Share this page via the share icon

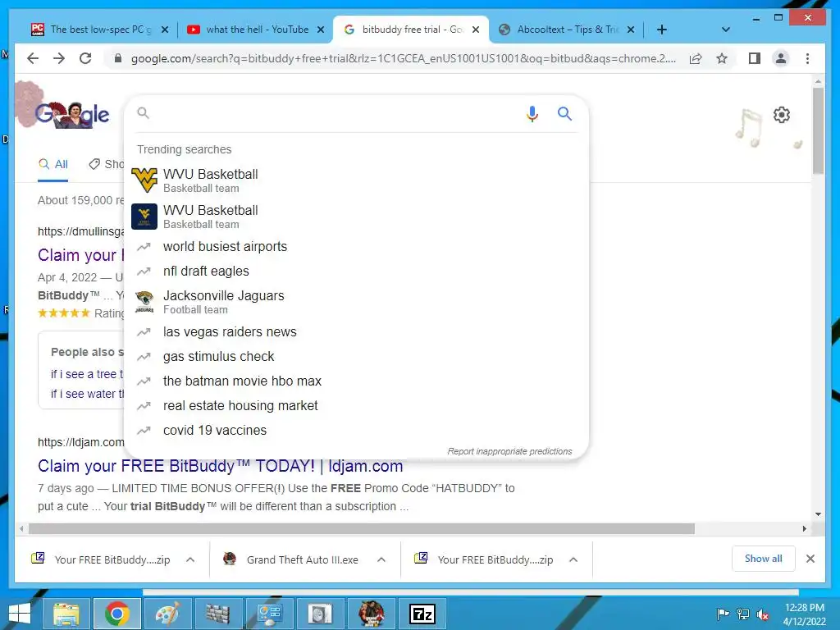pos(696,58)
